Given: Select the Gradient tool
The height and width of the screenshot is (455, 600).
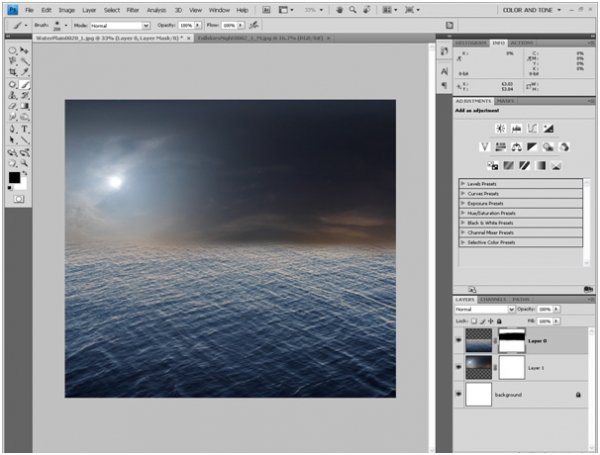Looking at the screenshot, I should (x=24, y=106).
